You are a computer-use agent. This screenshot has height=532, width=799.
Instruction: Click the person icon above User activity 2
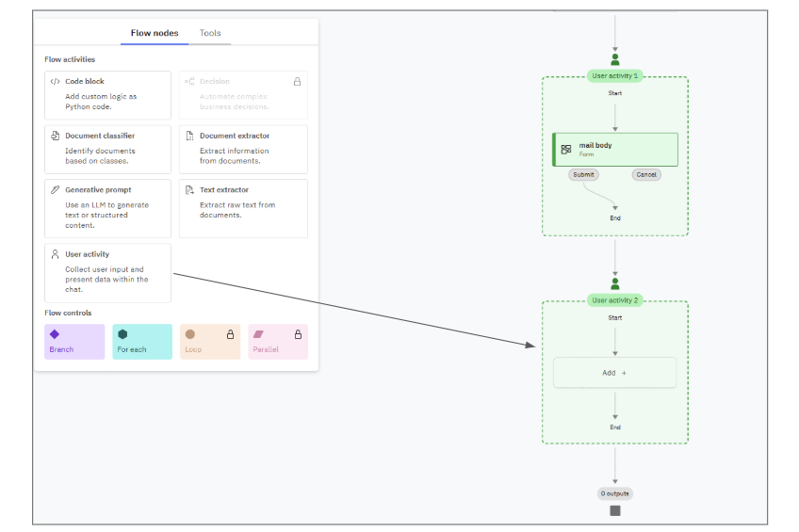(x=615, y=283)
